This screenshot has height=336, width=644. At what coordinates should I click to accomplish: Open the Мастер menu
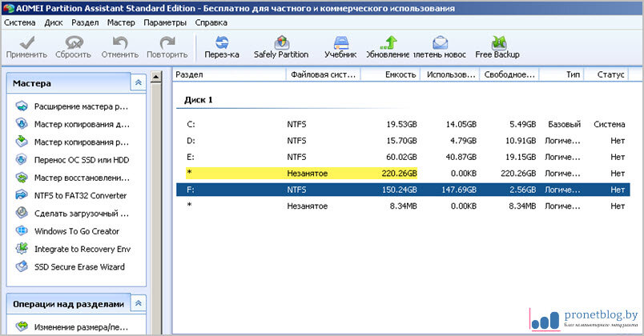[x=121, y=22]
